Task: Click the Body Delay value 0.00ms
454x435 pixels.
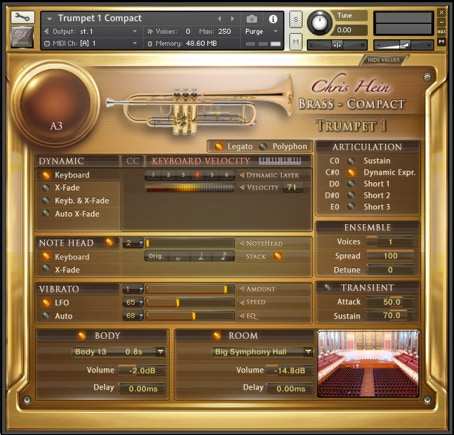Action: tap(143, 388)
